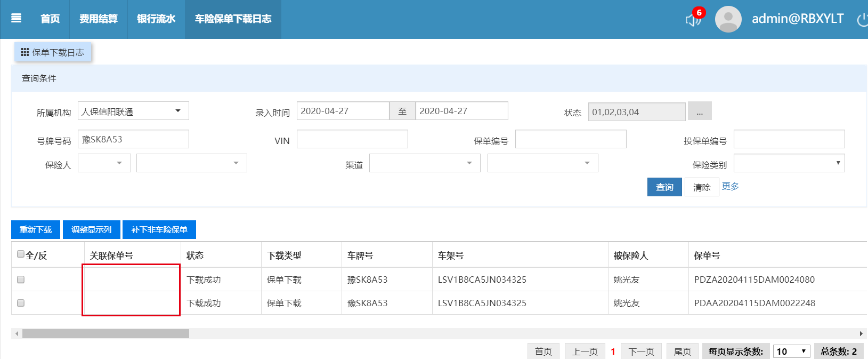Click the 查询 search button
This screenshot has height=359, width=868.
(664, 187)
